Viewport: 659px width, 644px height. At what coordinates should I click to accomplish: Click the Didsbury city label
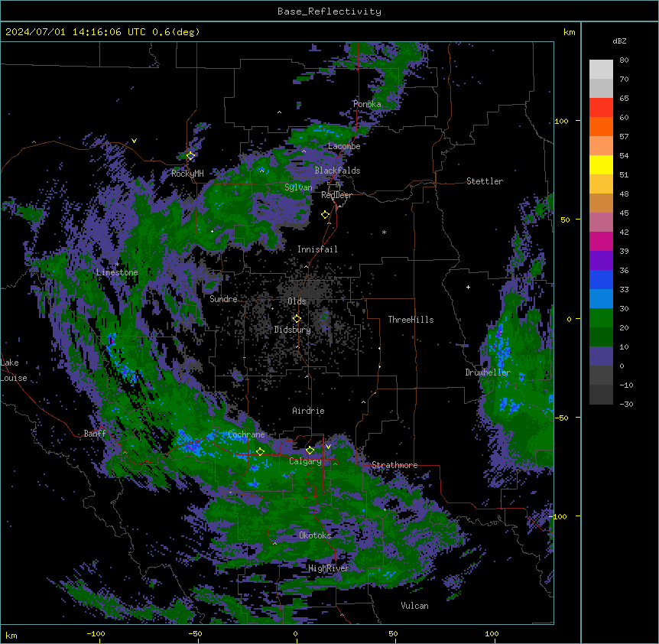point(293,330)
